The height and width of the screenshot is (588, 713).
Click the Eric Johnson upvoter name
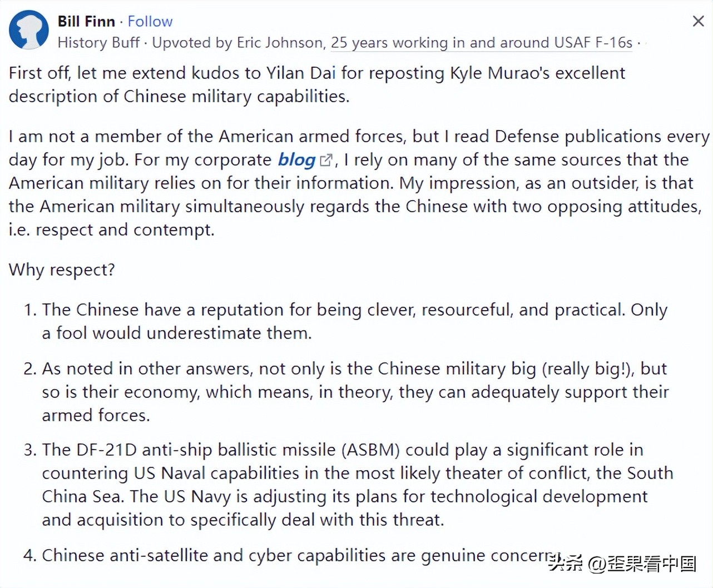[280, 43]
